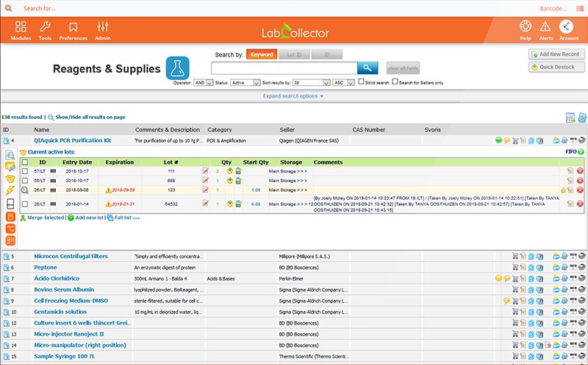Click the bottom orange sidebar icon

coord(10,241)
